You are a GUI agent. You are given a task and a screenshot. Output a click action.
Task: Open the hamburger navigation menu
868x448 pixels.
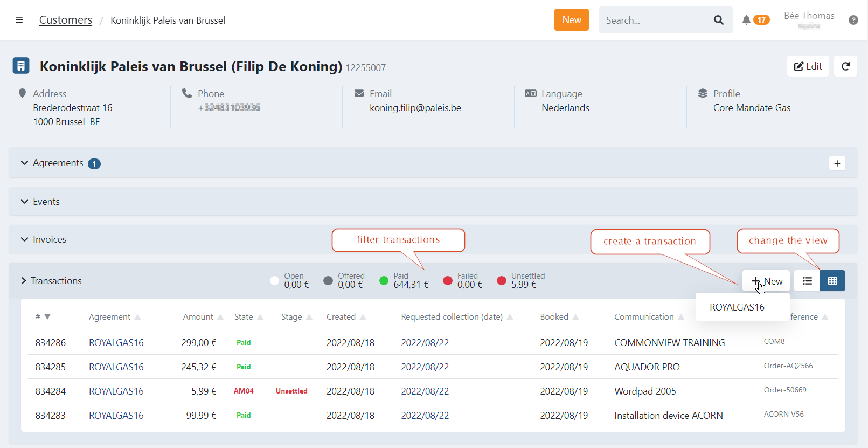tap(19, 20)
